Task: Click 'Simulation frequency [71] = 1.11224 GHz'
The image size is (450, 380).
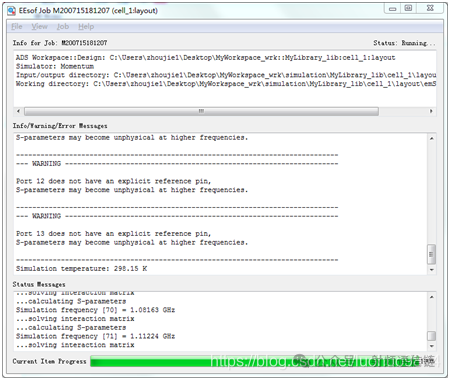Action: pyautogui.click(x=95, y=336)
